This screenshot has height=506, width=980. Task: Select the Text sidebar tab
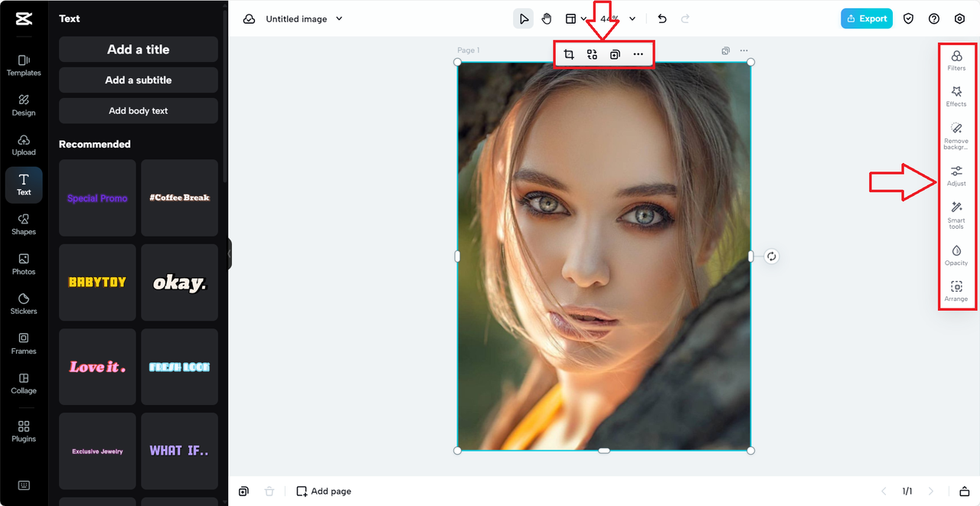24,184
